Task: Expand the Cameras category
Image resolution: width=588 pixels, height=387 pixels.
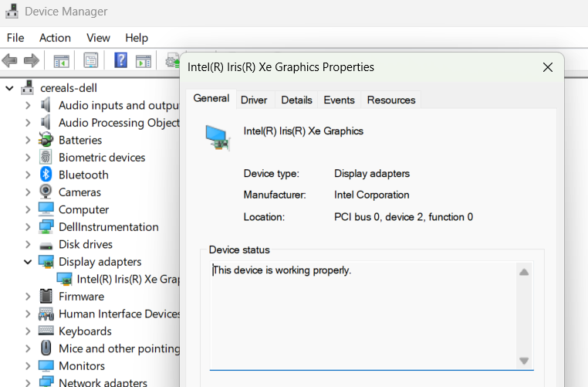Action: [x=28, y=192]
